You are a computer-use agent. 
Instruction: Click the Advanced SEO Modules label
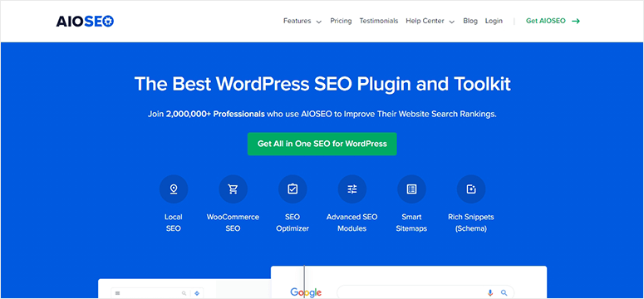click(x=352, y=223)
